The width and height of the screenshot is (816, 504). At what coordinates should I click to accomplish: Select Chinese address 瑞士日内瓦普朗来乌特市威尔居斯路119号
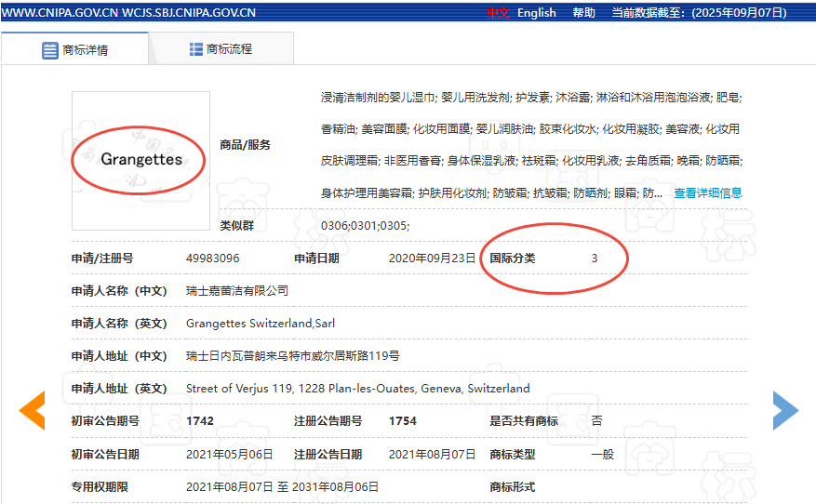click(293, 356)
